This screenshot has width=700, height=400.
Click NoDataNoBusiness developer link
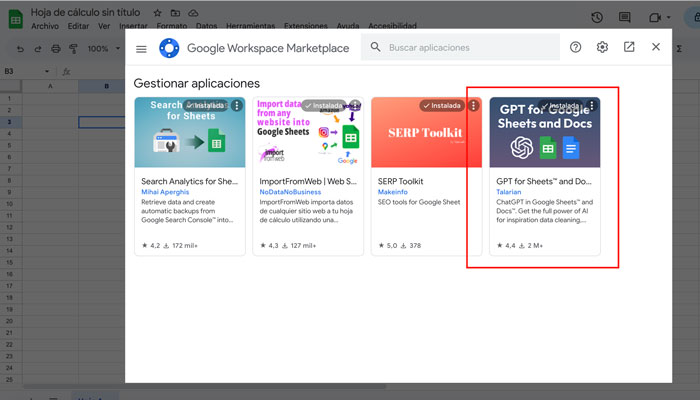click(290, 192)
